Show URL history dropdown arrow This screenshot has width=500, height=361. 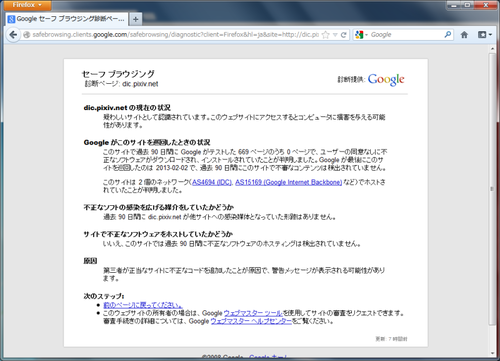[x=335, y=35]
